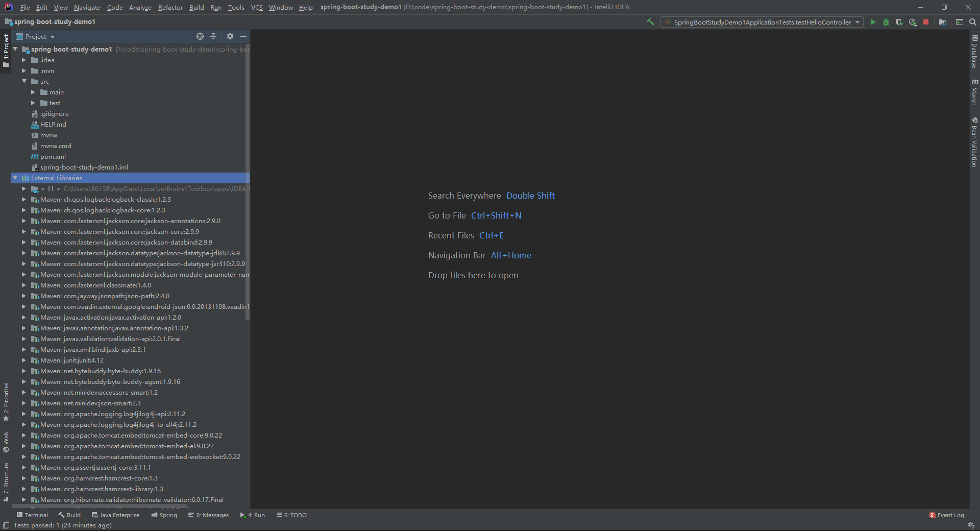980x531 pixels.
Task: Start debugging with the bug icon
Action: coord(886,22)
